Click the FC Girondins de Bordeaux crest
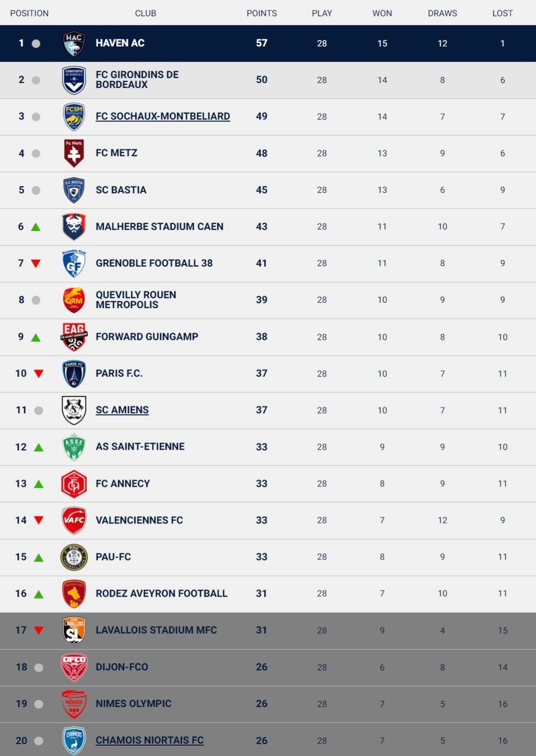 click(74, 80)
